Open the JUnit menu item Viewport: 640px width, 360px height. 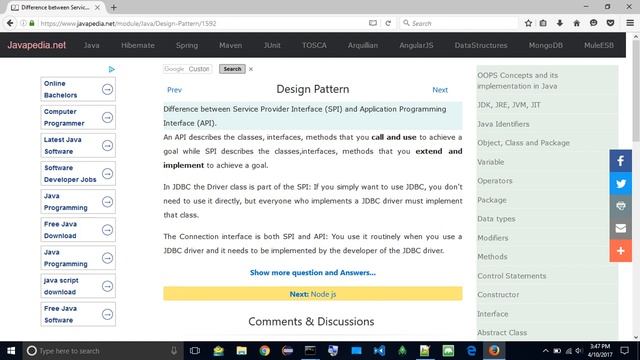point(272,45)
